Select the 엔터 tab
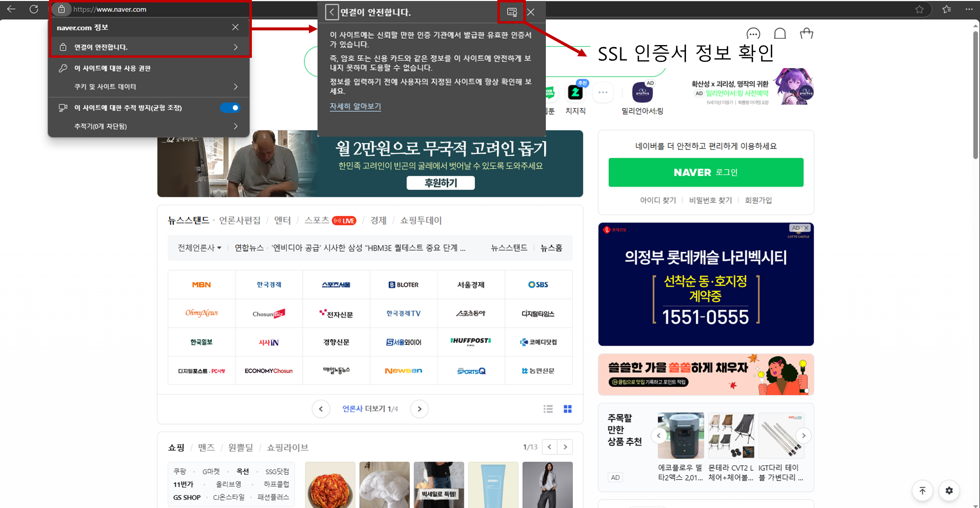This screenshot has width=980, height=508. coord(282,220)
